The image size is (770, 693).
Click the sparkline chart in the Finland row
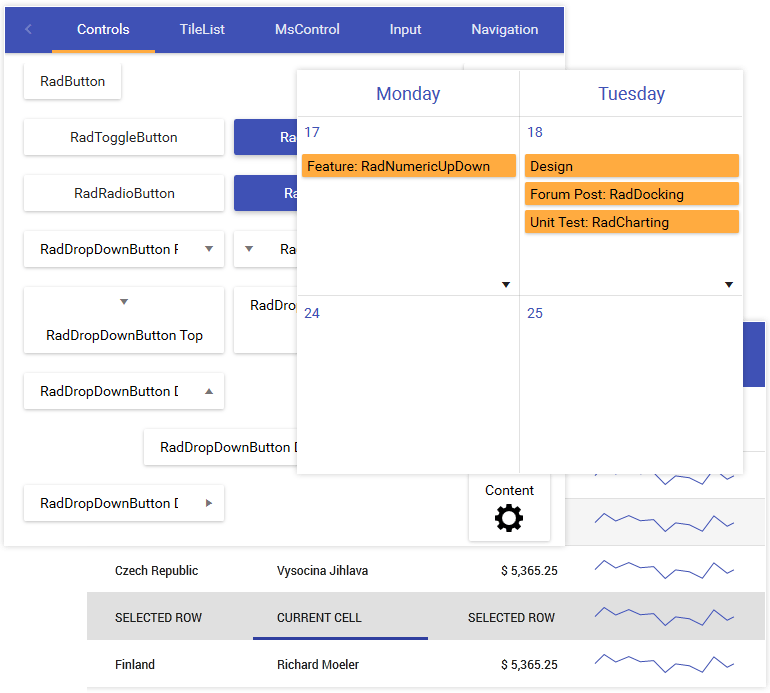tap(664, 663)
